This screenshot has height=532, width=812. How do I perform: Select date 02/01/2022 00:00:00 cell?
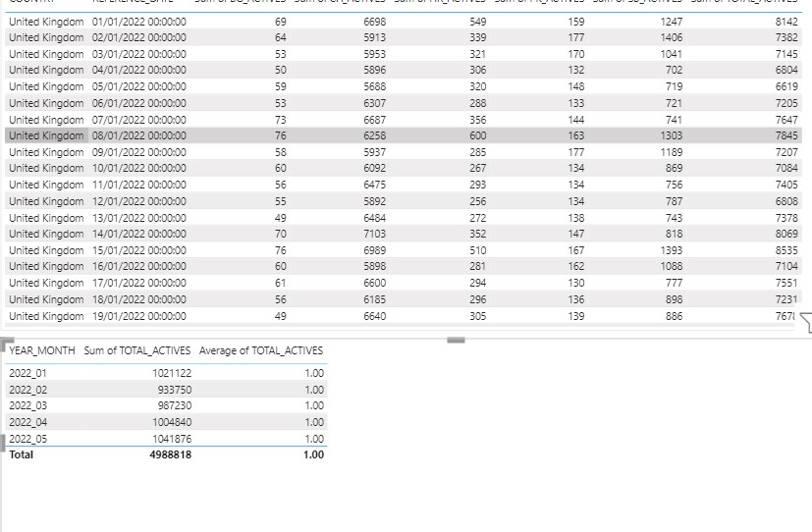tap(139, 37)
